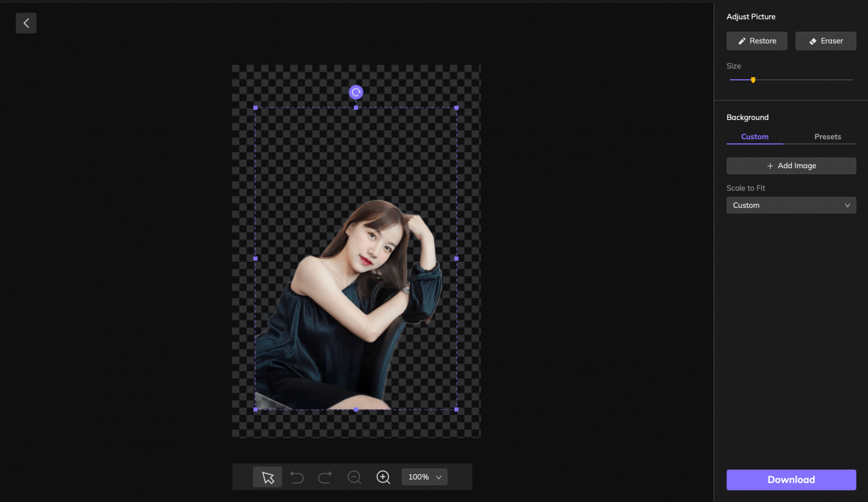The height and width of the screenshot is (502, 868).
Task: Activate the Eraser tool
Action: coord(825,41)
